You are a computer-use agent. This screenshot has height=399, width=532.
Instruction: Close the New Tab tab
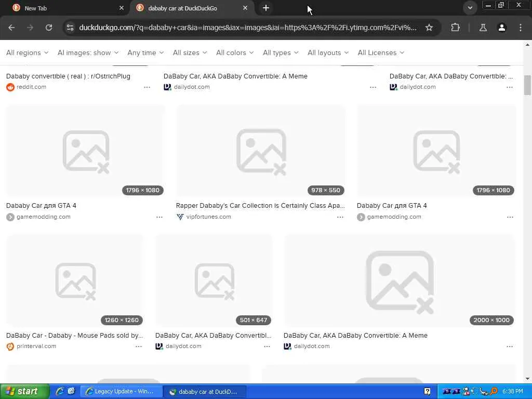pyautogui.click(x=122, y=8)
